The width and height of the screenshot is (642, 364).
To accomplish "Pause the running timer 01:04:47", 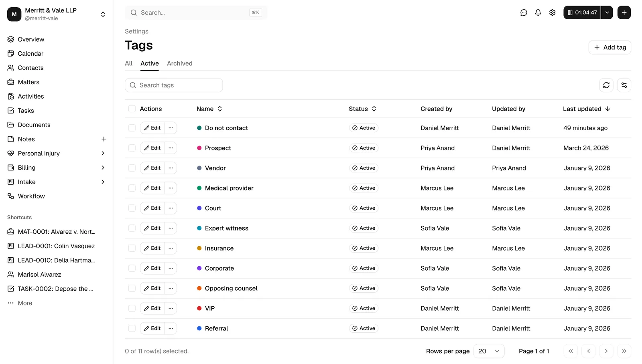I will [x=582, y=12].
